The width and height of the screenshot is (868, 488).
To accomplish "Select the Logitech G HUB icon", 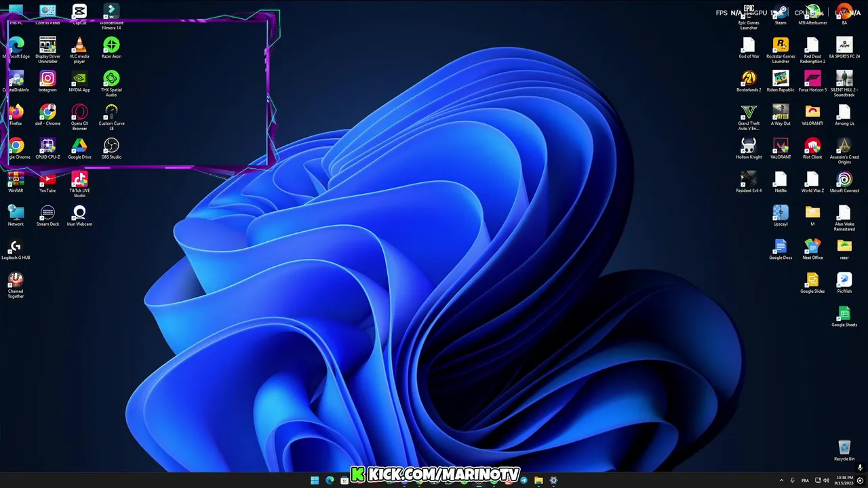I will [x=16, y=249].
